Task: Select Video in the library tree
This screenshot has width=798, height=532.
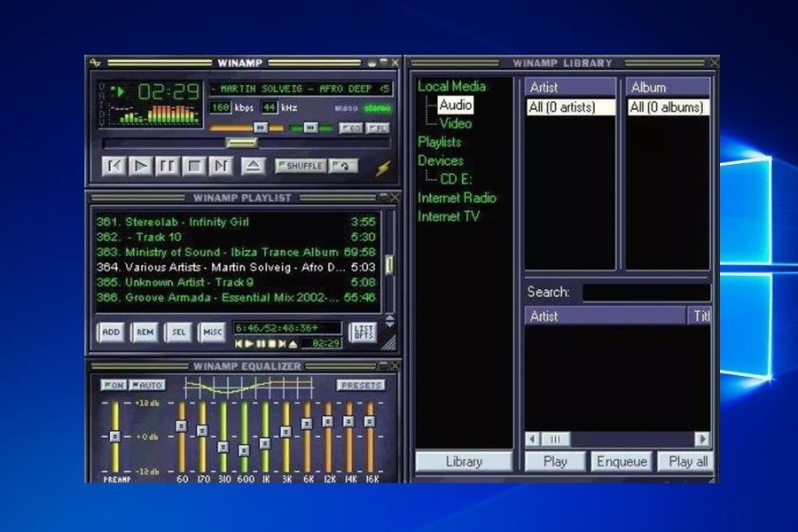Action: pyautogui.click(x=456, y=124)
